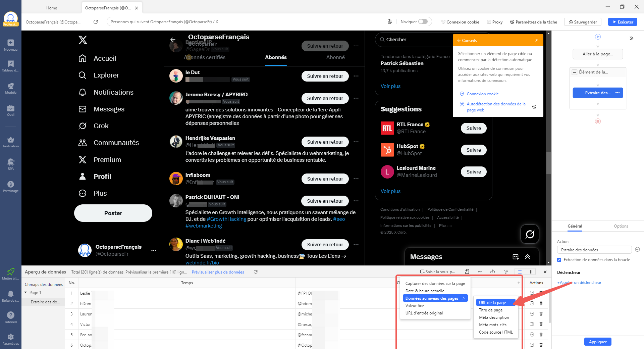
Task: Click the download icon in the preview toolbar
Action: [480, 272]
